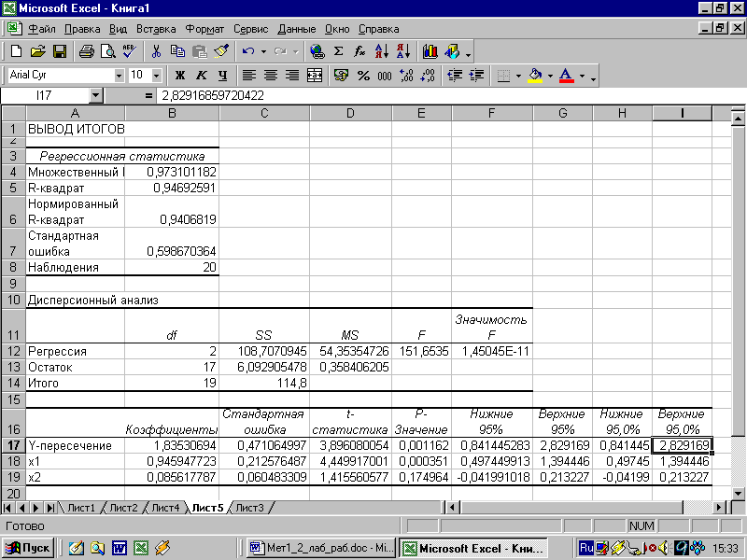Screen dimensions: 747x560
Task: Increase indent icon
Action: [476, 76]
